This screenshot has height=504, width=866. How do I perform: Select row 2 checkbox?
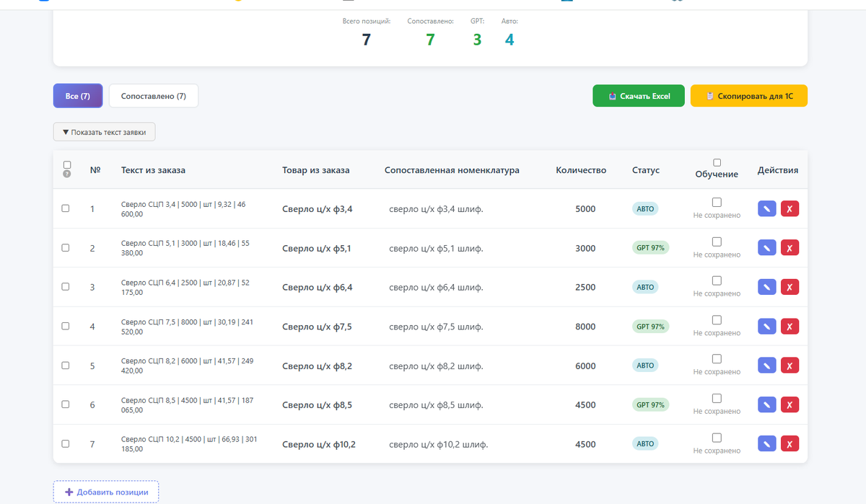[66, 247]
